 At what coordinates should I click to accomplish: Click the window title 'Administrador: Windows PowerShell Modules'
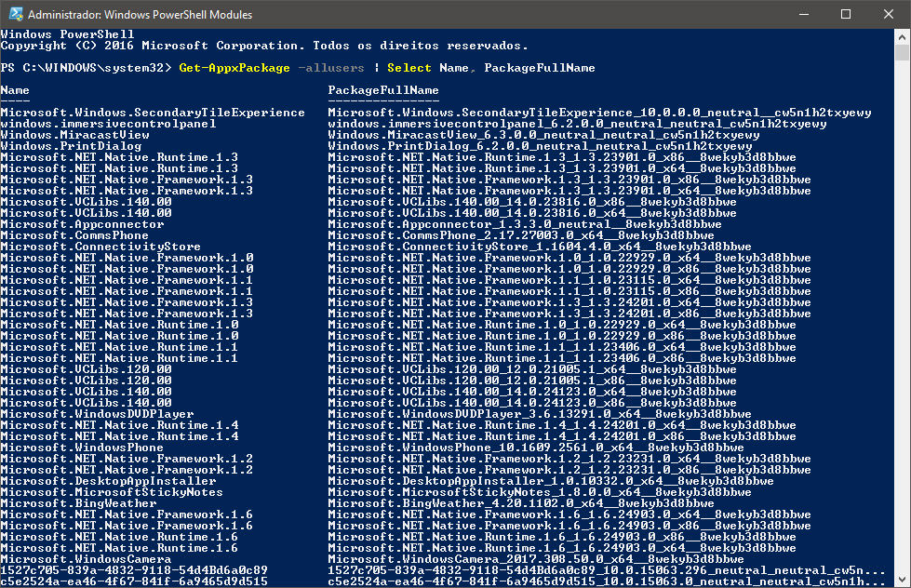tap(140, 15)
